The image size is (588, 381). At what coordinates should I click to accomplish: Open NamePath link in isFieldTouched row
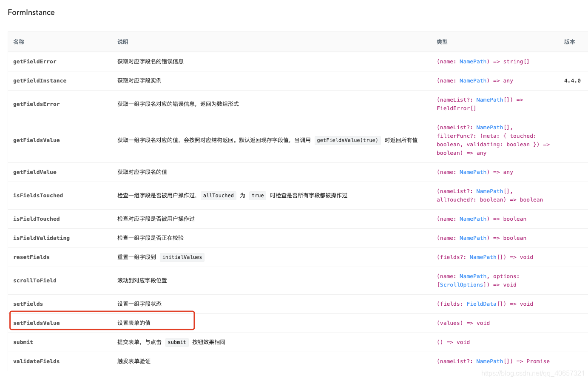[473, 219]
